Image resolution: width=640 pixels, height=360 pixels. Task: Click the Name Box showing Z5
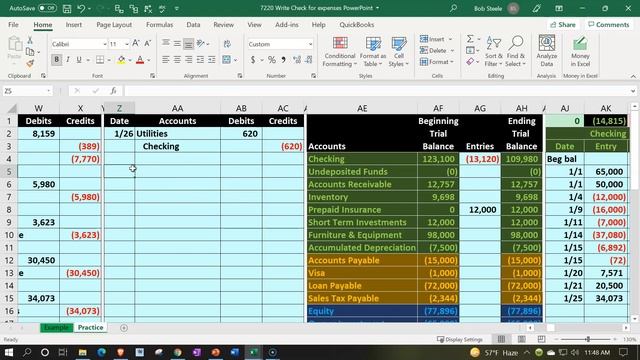click(x=27, y=91)
